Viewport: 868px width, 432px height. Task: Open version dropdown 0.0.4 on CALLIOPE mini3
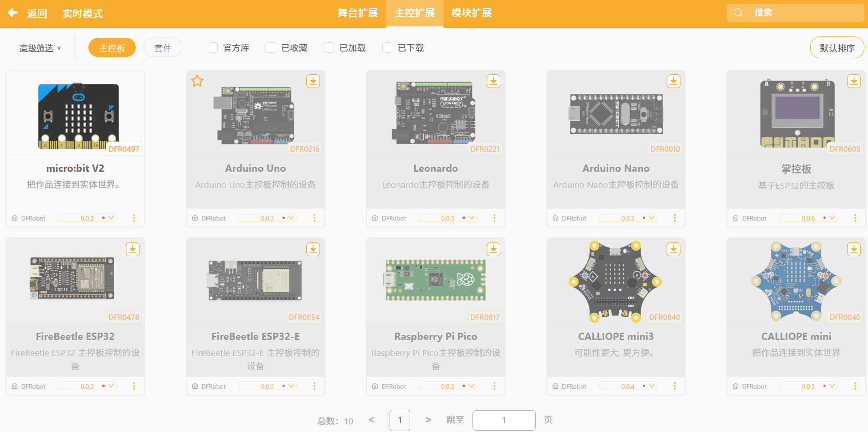click(x=628, y=386)
